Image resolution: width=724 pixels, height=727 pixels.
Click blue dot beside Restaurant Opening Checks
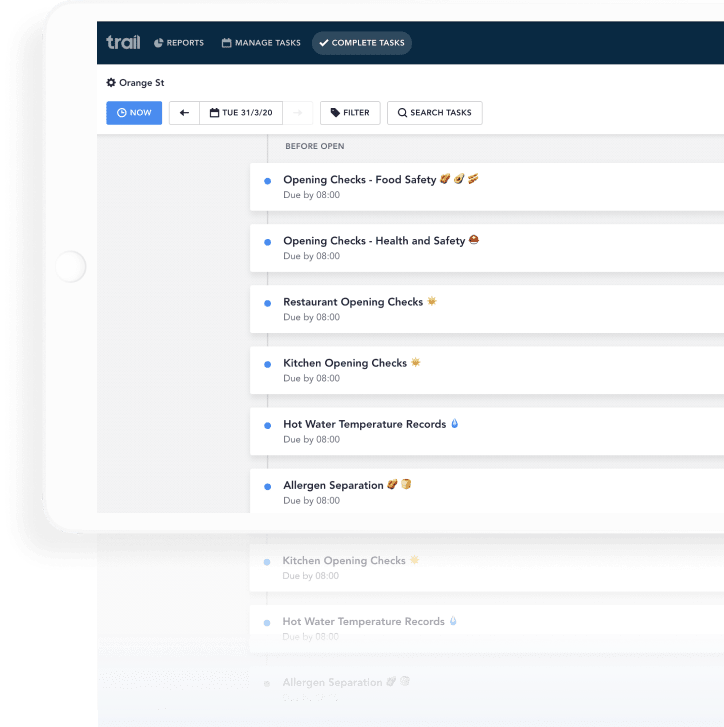point(267,303)
